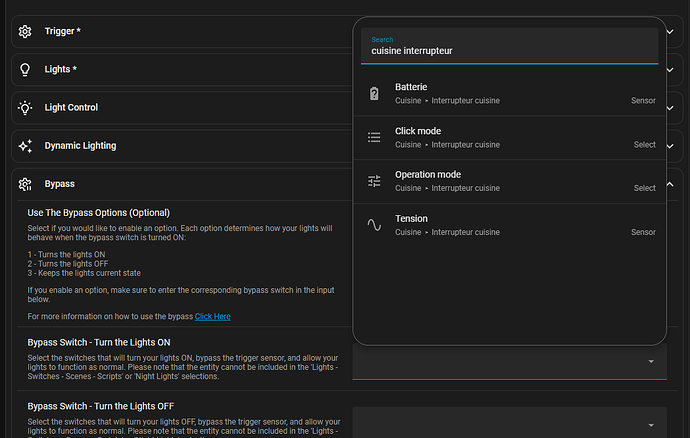Open the Click Here bypass information link

point(213,317)
